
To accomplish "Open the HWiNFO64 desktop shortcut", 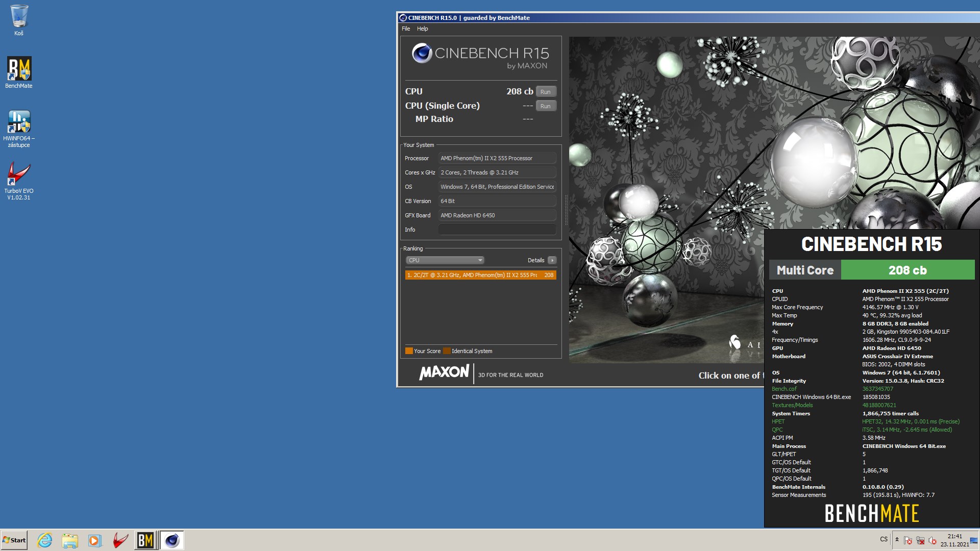I will pos(19,129).
